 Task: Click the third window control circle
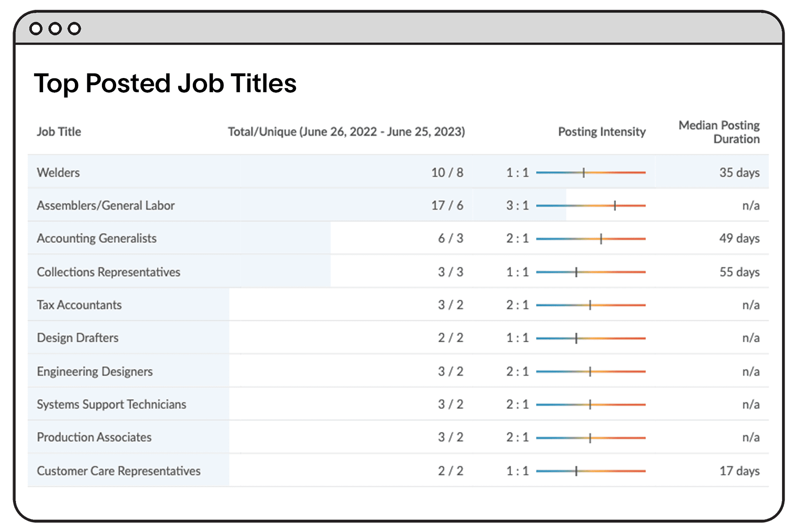coord(74,29)
